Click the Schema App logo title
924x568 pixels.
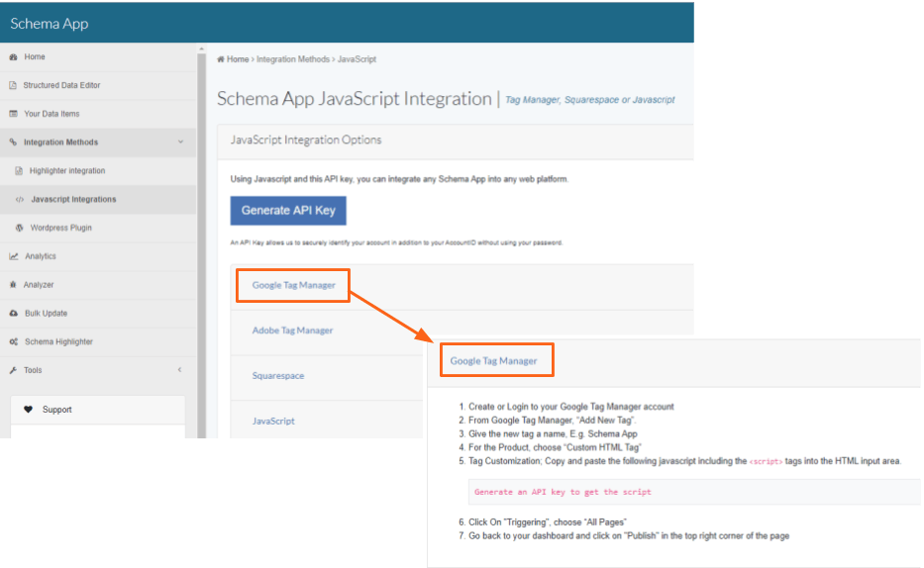(x=50, y=24)
